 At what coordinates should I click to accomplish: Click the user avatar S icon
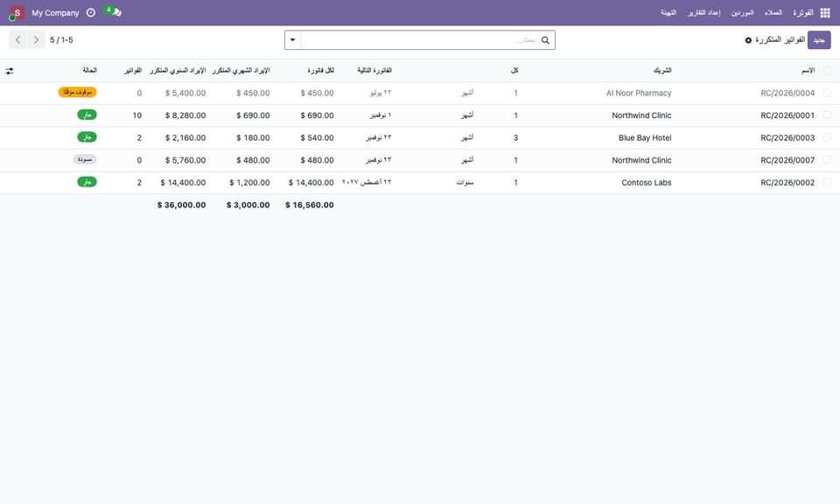click(17, 13)
